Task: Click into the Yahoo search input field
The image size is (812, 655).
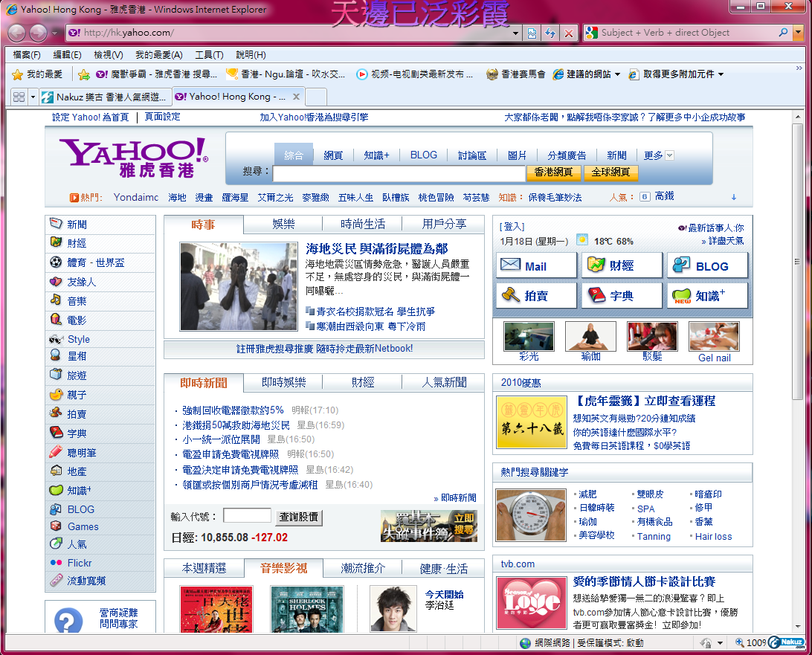Action: (399, 173)
